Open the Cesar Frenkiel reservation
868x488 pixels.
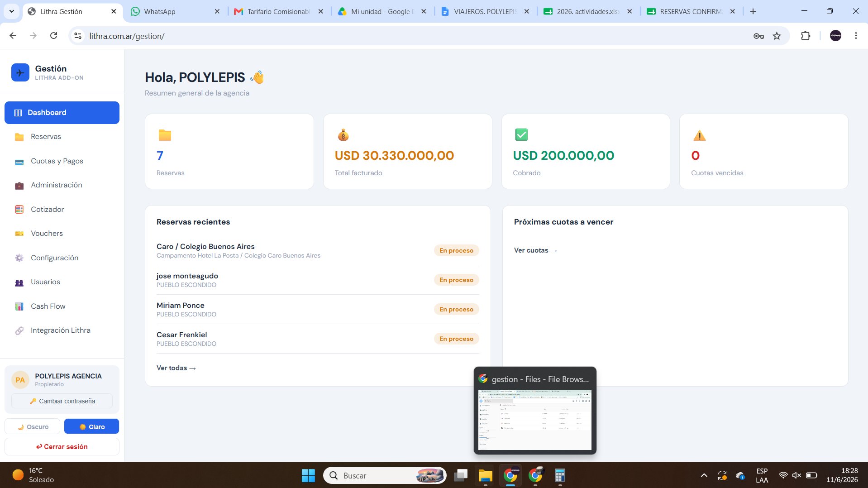(318, 339)
